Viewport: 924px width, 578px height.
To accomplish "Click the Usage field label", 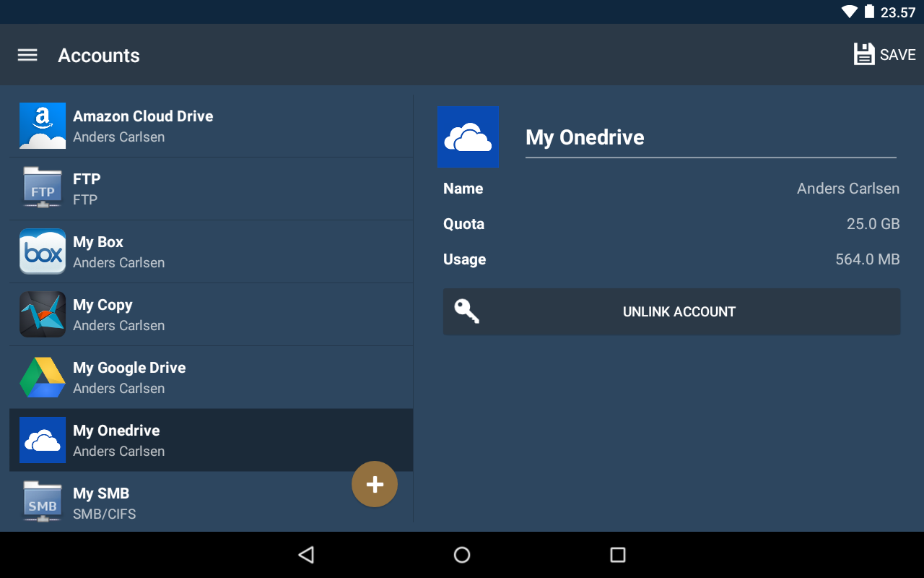I will point(465,259).
